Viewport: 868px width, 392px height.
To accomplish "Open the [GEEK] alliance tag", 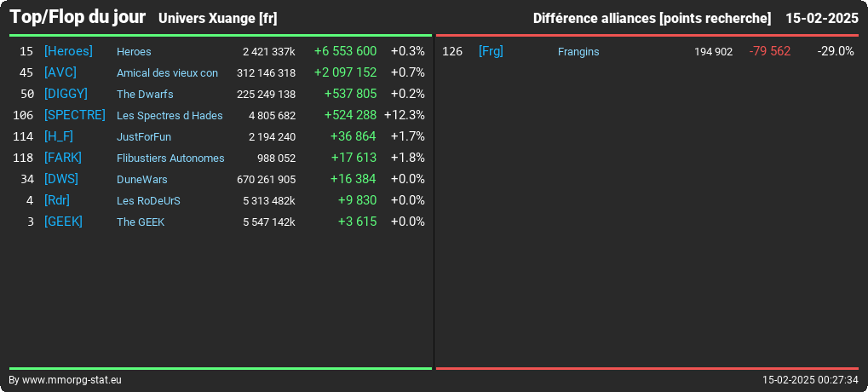I will point(63,222).
